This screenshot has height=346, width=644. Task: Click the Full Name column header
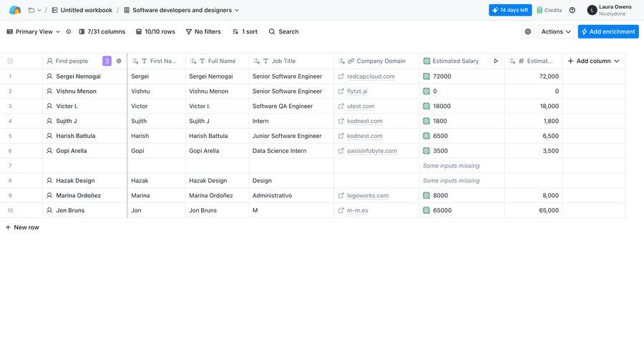click(218, 61)
